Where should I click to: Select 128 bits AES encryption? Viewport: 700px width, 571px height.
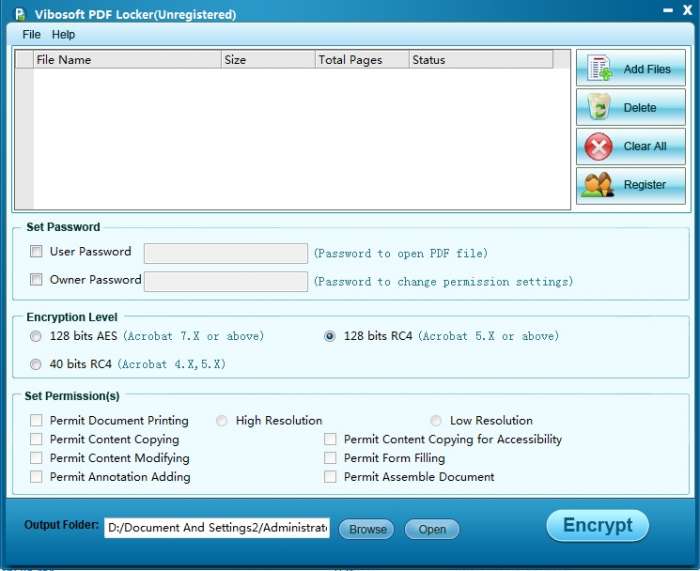click(x=36, y=336)
